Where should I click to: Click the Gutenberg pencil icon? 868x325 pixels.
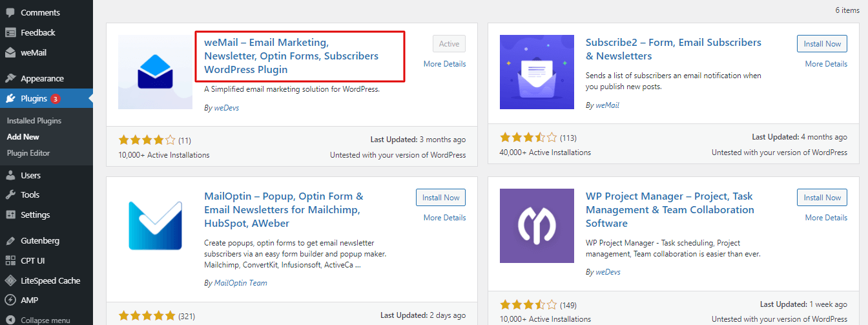10,240
